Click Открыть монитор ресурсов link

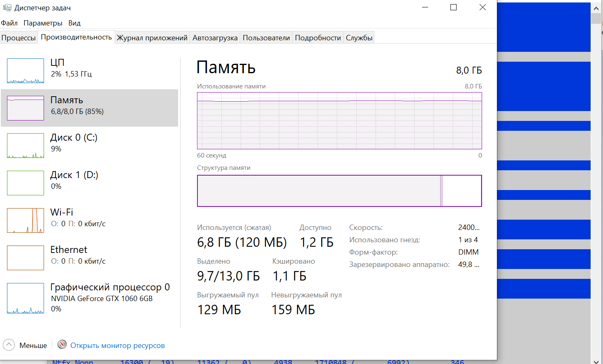[118, 345]
